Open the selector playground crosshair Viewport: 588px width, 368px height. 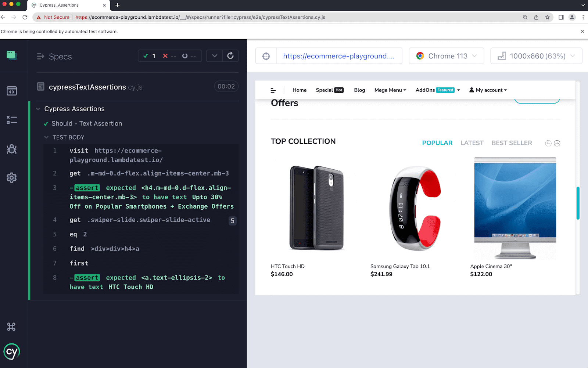tap(266, 56)
